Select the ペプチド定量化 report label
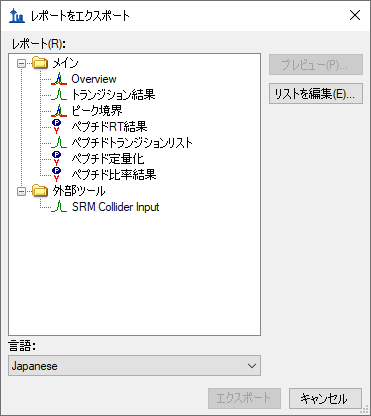The image size is (371, 416). click(x=108, y=159)
